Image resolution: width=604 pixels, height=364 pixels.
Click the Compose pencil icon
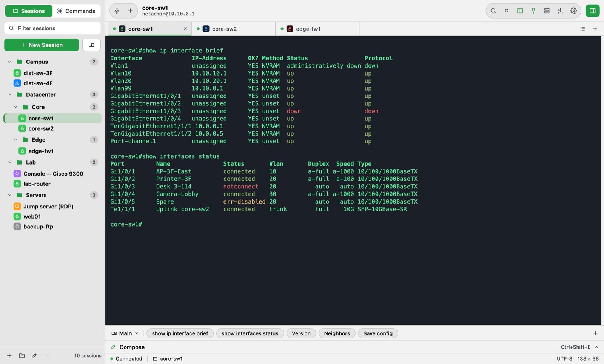coord(113,347)
